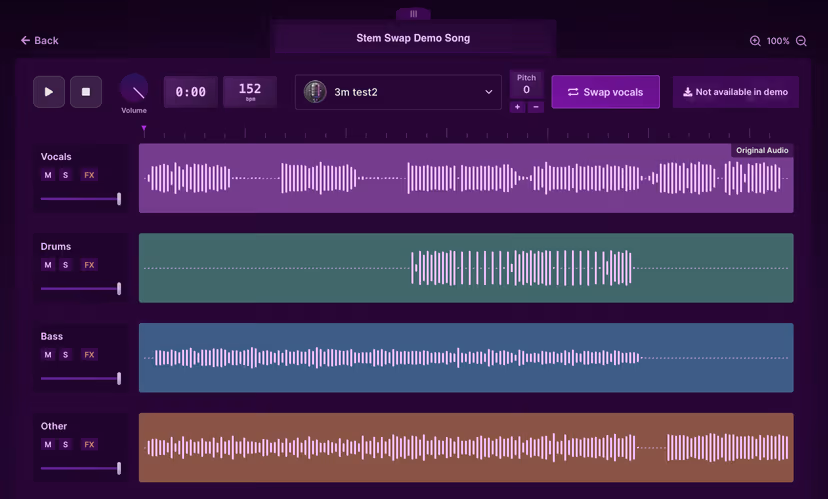Adjust the master Volume knob
Image resolution: width=828 pixels, height=499 pixels.
tap(134, 88)
